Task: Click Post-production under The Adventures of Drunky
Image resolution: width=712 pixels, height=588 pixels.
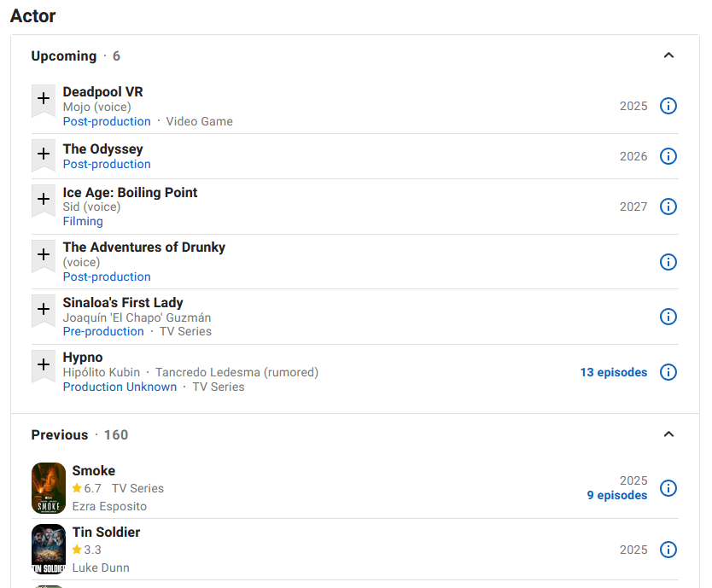Action: 107,277
